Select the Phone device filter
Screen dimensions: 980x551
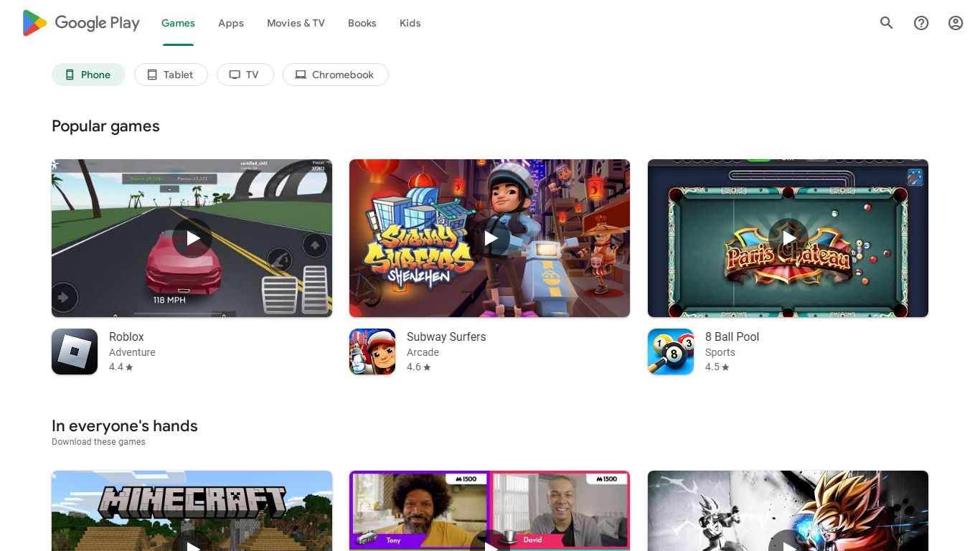click(x=88, y=75)
